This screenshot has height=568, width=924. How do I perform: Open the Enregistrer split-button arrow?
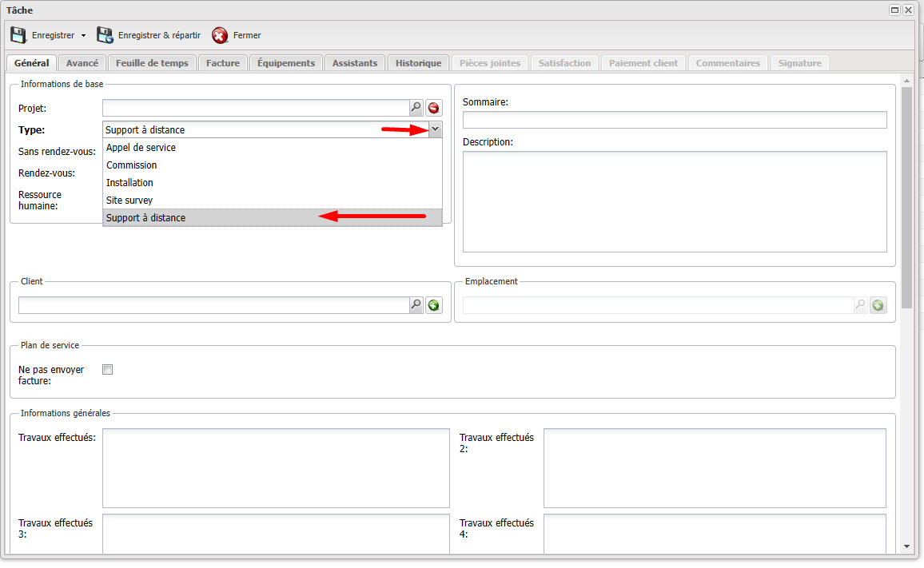point(83,36)
